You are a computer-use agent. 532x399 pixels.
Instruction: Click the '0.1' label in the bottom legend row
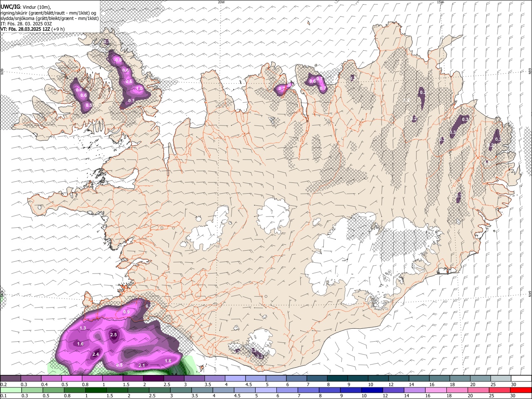click(3, 396)
